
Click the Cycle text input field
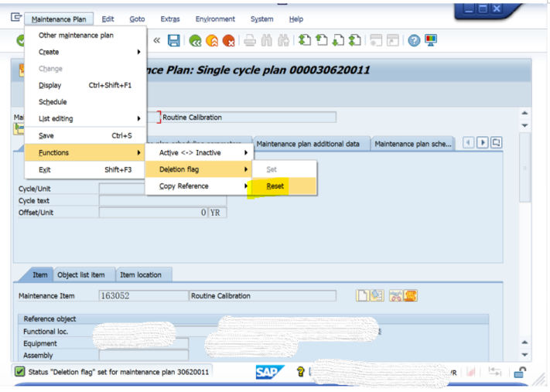click(162, 200)
